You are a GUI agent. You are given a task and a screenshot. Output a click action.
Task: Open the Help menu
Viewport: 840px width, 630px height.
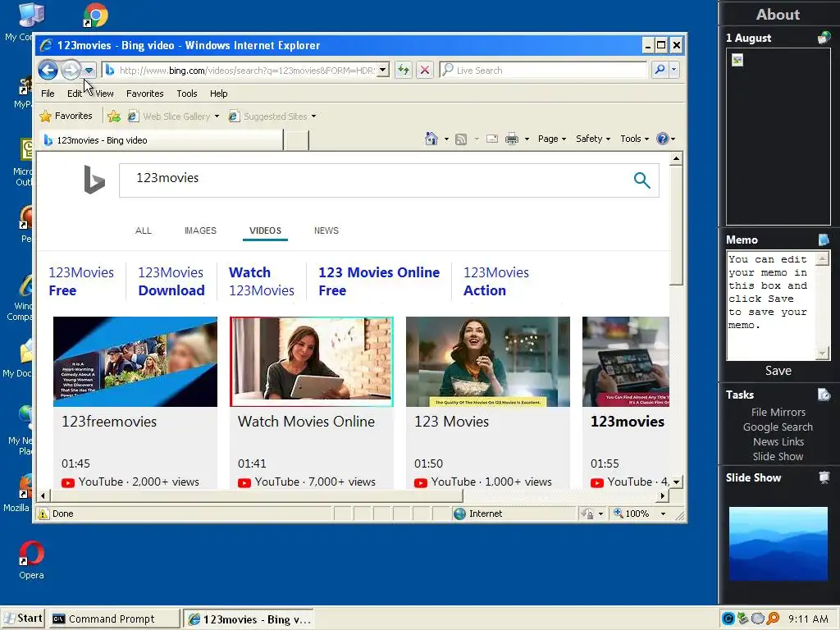click(218, 94)
